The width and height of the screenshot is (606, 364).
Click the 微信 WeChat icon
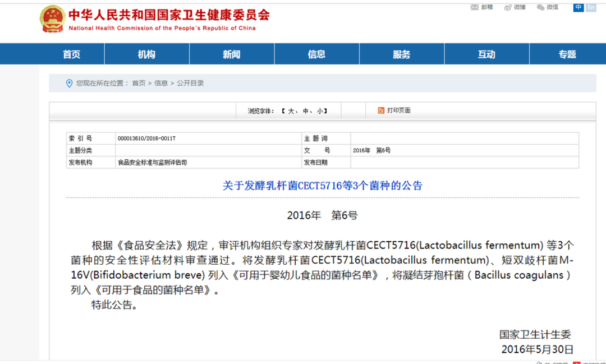(x=540, y=7)
